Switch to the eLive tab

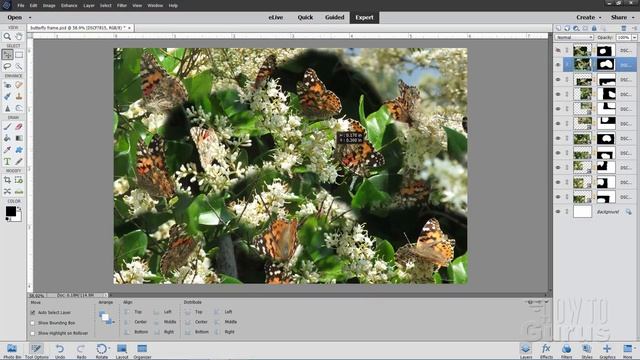point(276,18)
